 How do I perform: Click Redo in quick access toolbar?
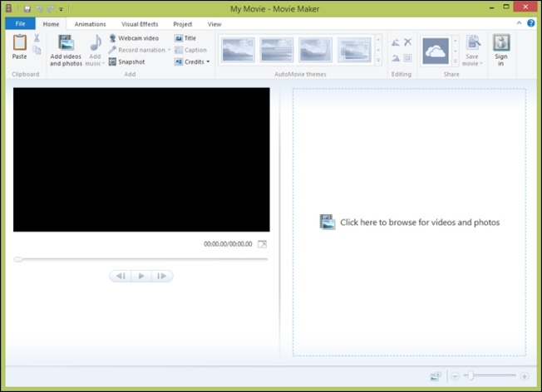click(x=51, y=9)
